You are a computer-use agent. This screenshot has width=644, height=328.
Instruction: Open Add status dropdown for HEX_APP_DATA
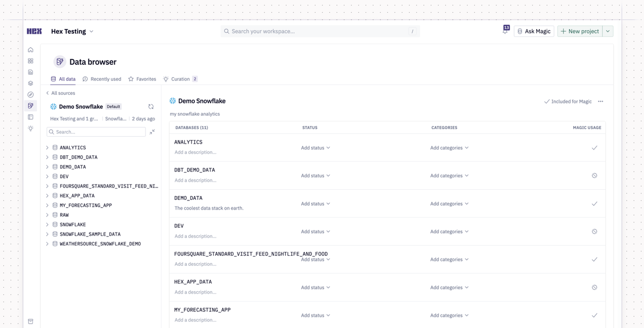[316, 287]
